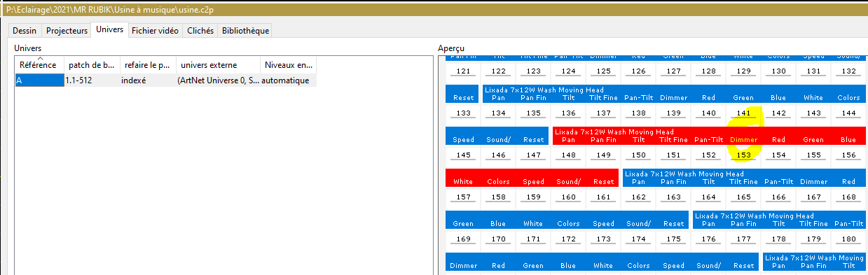The image size is (868, 275).
Task: Click the 'indexé' cell of universe A
Action: point(148,80)
